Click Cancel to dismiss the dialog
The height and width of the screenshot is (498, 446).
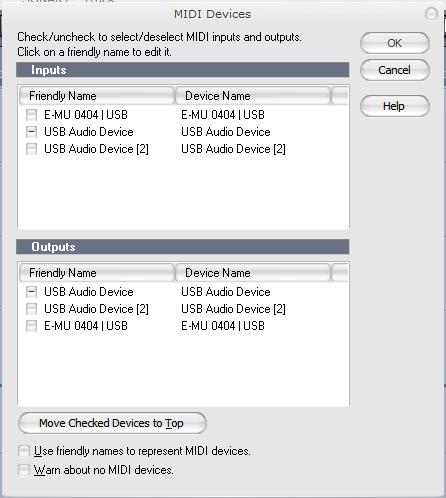coord(395,70)
